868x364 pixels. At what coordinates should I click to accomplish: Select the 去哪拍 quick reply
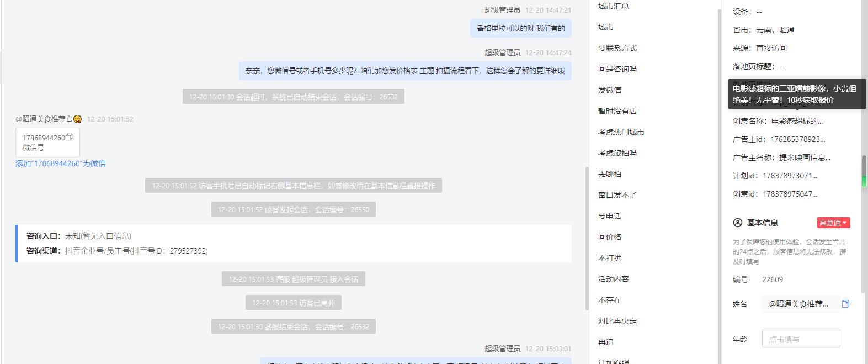tap(610, 174)
